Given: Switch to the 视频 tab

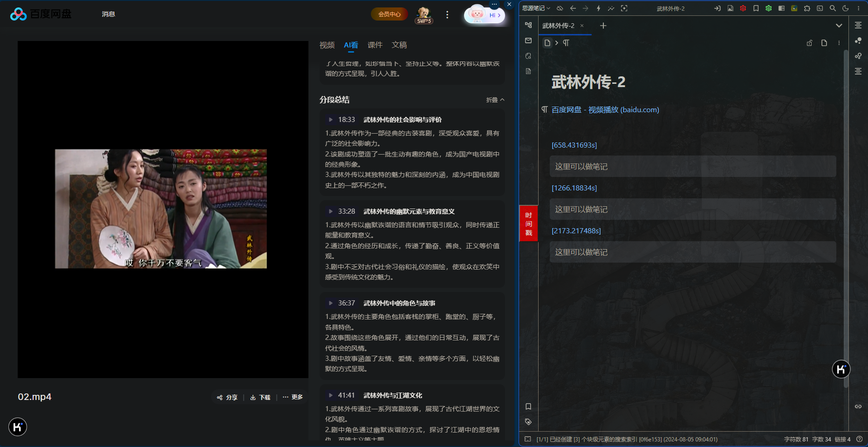Looking at the screenshot, I should coord(327,45).
